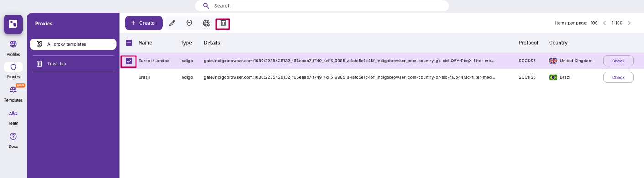Open Templates in the sidebar
Viewport: 644px width, 178px height.
coord(13,94)
